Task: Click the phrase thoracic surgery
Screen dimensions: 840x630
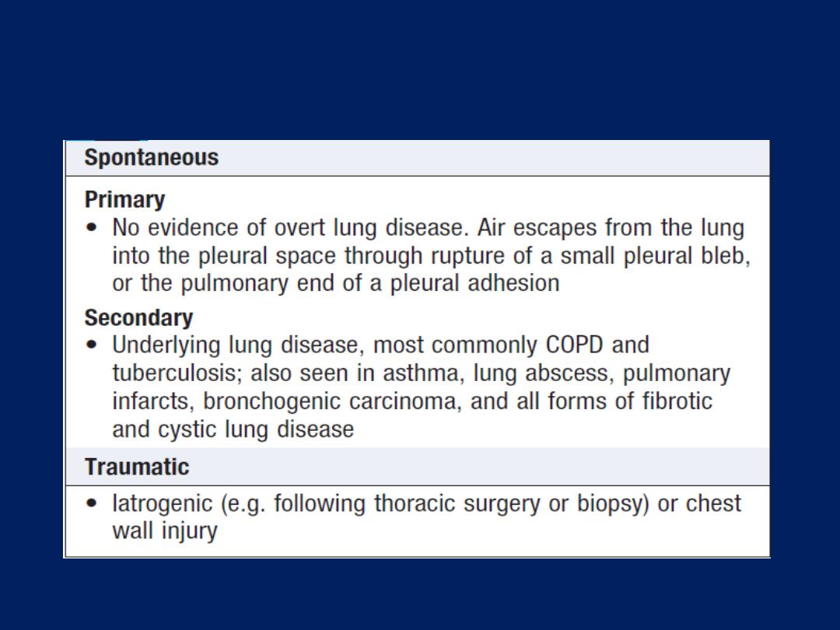Action: click(457, 504)
